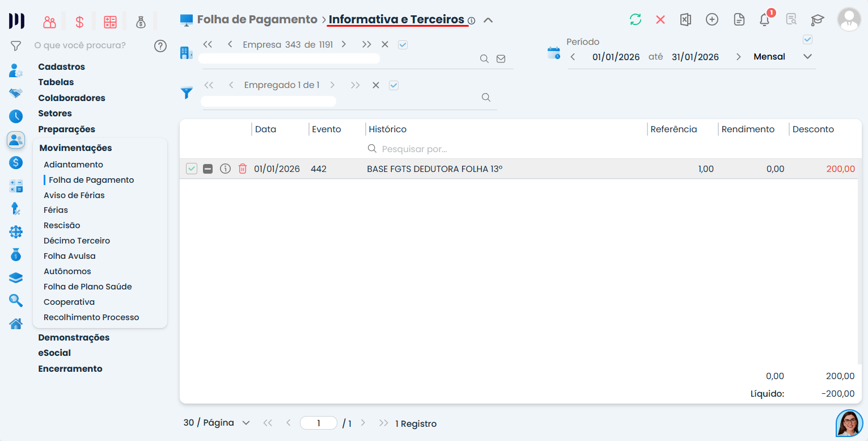Open the blue dollar coin module in sidebar

point(16,163)
